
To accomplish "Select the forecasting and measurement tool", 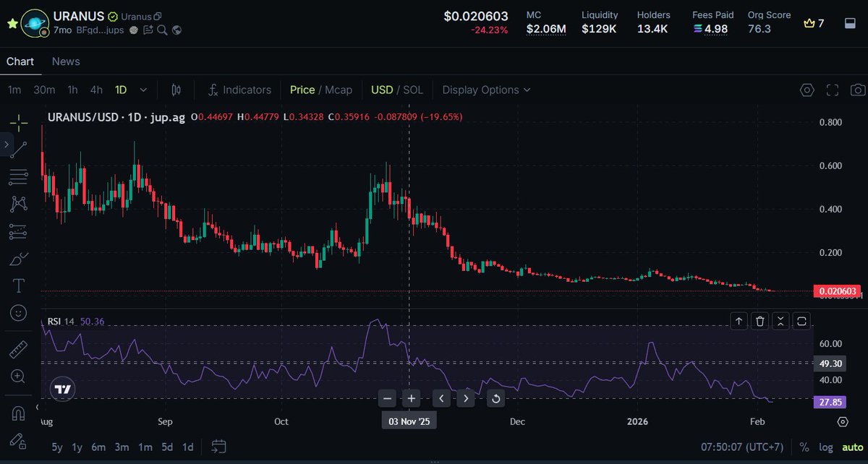I will pyautogui.click(x=19, y=231).
